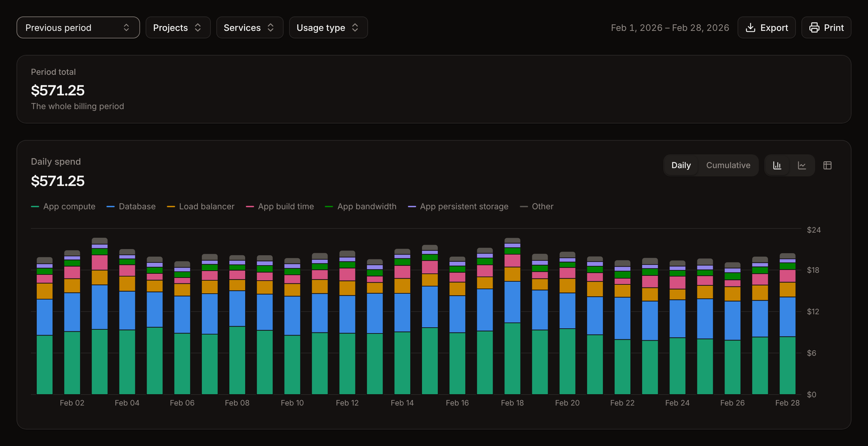Select the Daily tab
Screen dimensions: 868x446
point(681,165)
